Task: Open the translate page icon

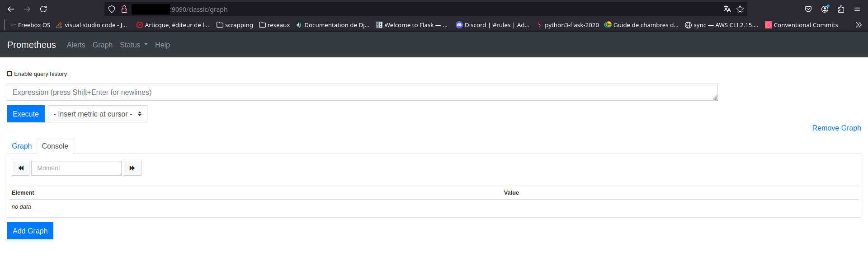Action: click(727, 9)
